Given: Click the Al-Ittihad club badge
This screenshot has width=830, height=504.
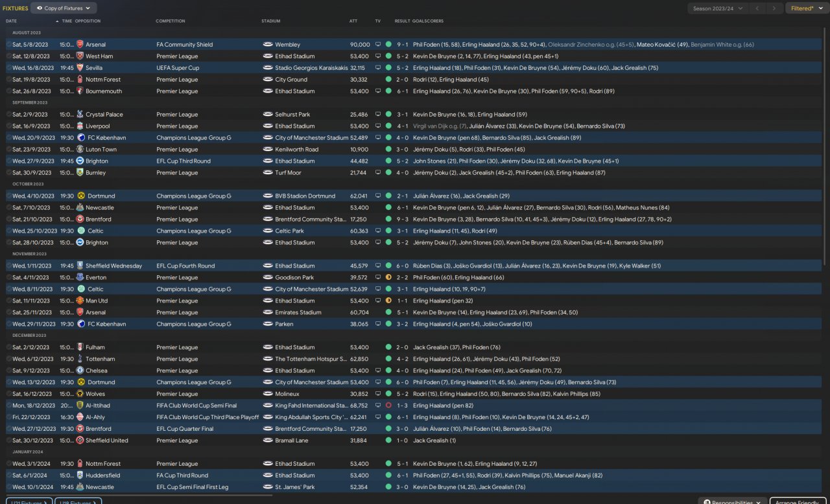Looking at the screenshot, I should tap(80, 406).
